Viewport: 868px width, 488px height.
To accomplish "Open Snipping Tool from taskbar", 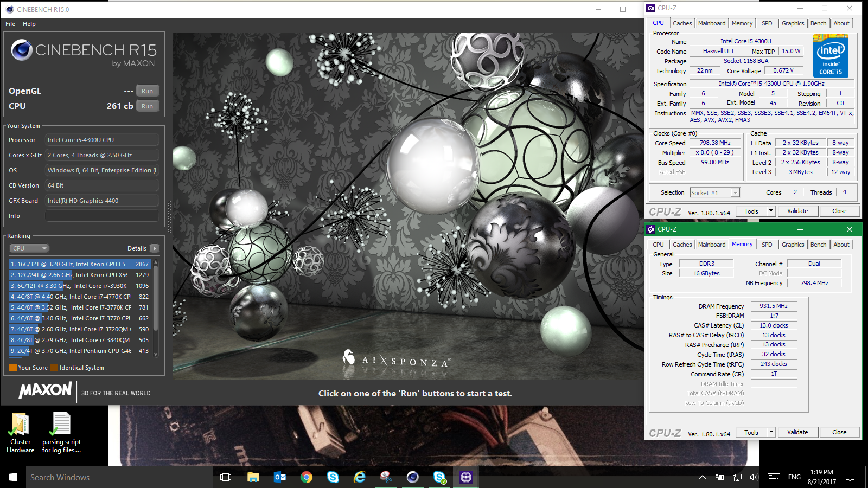I will tap(386, 477).
